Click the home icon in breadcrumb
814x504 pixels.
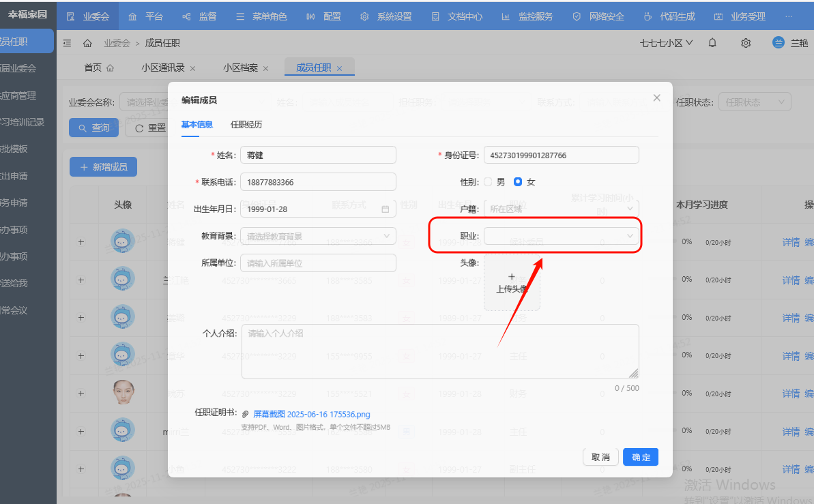pyautogui.click(x=87, y=43)
